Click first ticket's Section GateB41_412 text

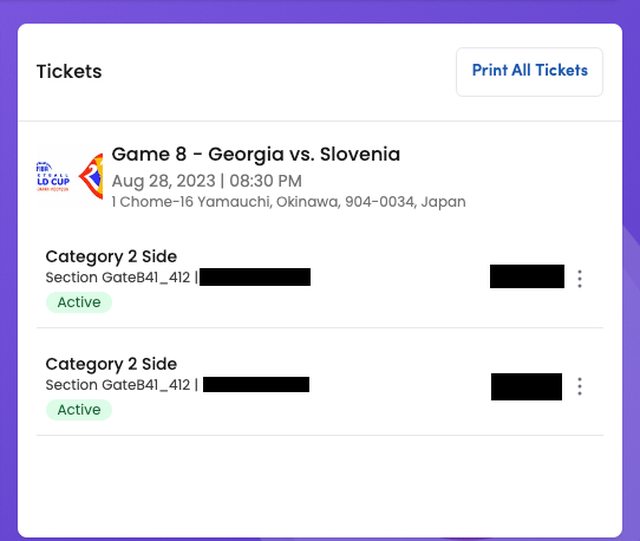coord(118,277)
